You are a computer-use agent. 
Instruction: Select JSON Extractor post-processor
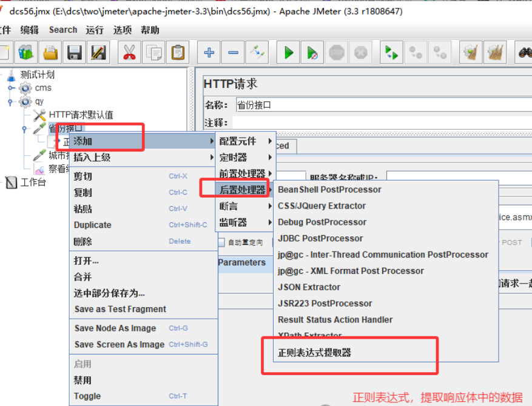386,287
